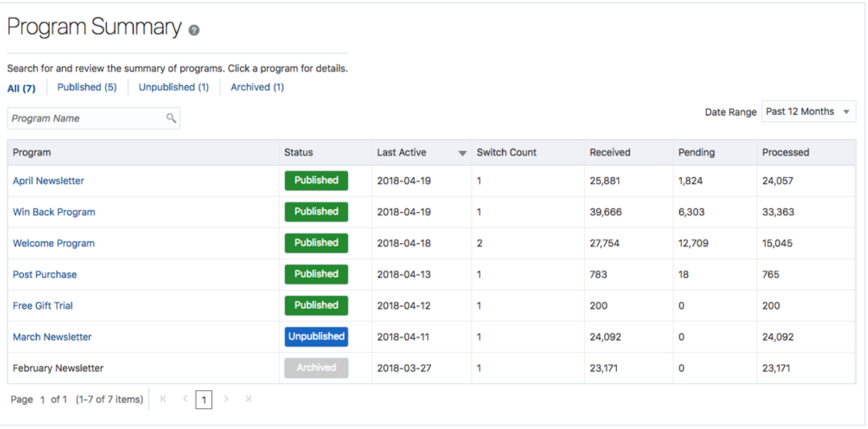Click the Unpublished status badge
This screenshot has width=868, height=429.
point(316,336)
